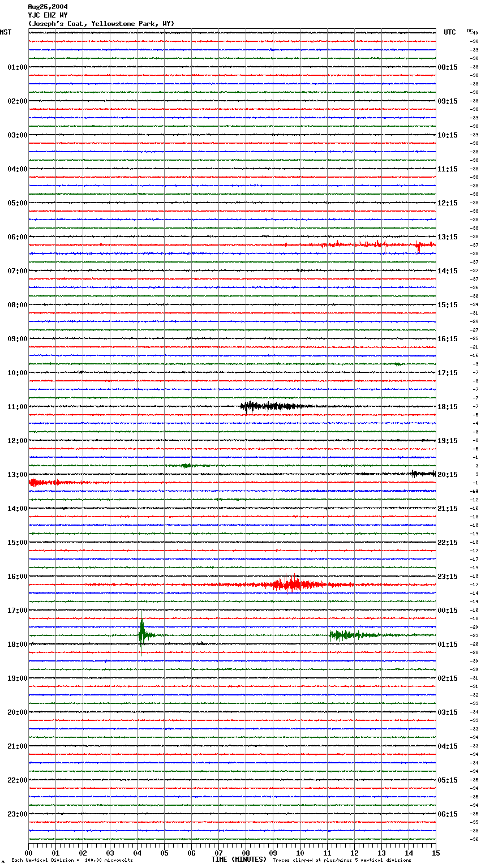Select the 01:00 MST time label

pos(17,67)
